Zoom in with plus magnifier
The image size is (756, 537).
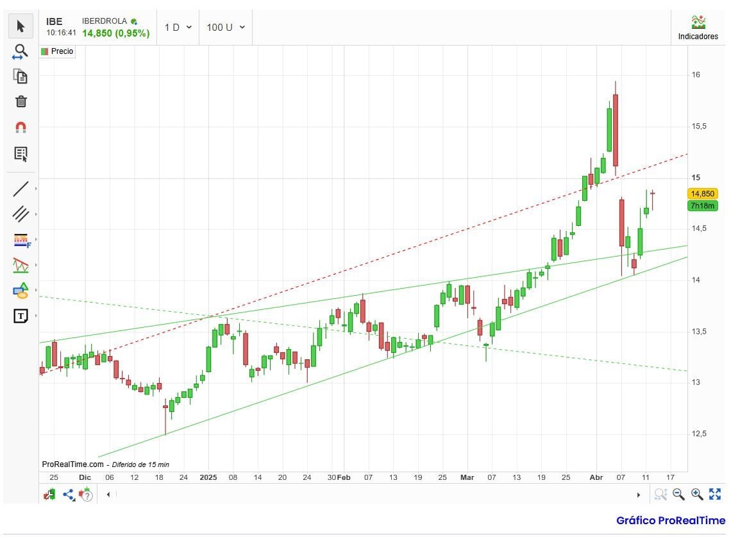point(697,494)
